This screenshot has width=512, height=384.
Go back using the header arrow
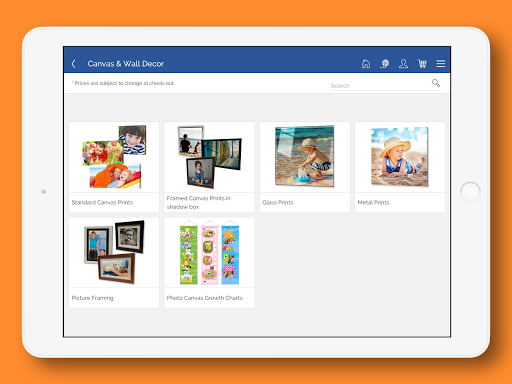74,64
